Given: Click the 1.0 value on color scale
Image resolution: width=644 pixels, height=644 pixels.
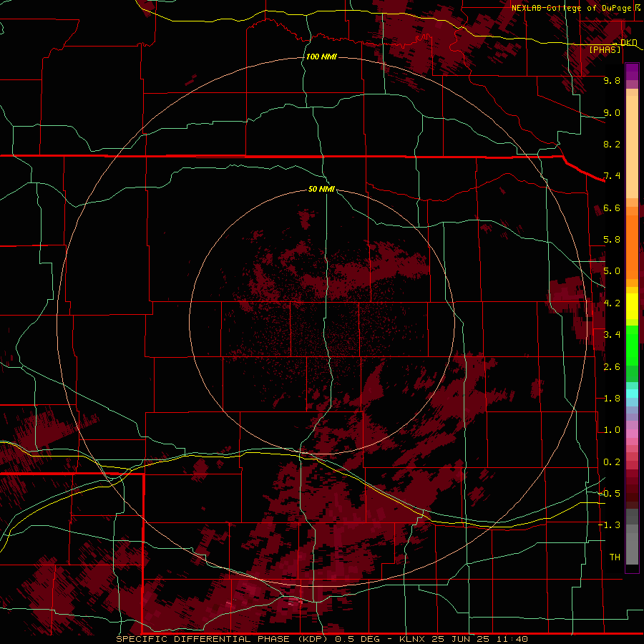Looking at the screenshot, I should click(612, 430).
